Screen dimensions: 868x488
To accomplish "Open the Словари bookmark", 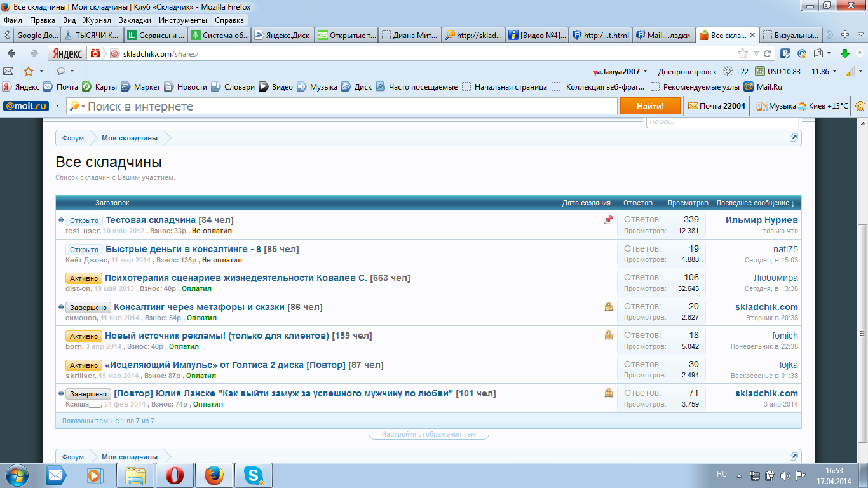I will point(233,87).
